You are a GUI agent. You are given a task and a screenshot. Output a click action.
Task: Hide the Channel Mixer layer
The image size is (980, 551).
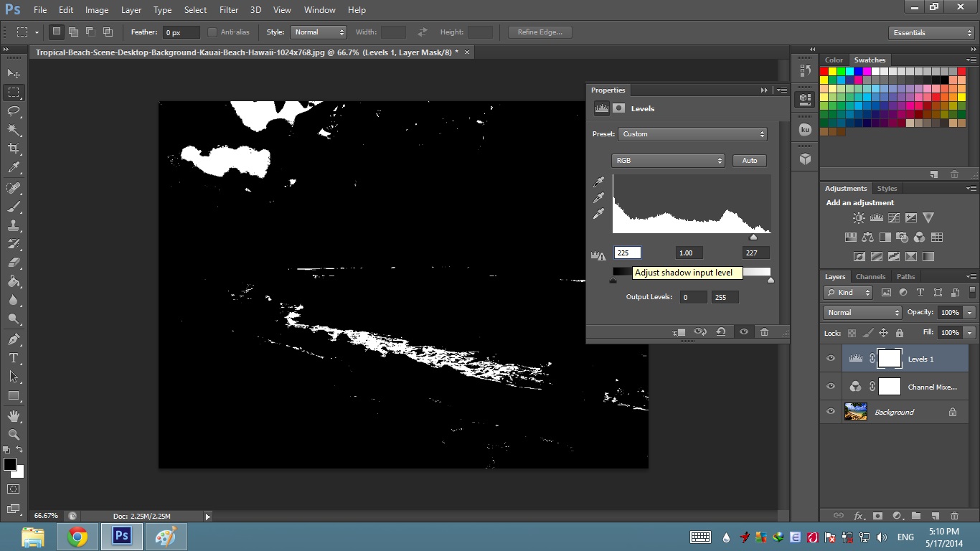point(831,386)
